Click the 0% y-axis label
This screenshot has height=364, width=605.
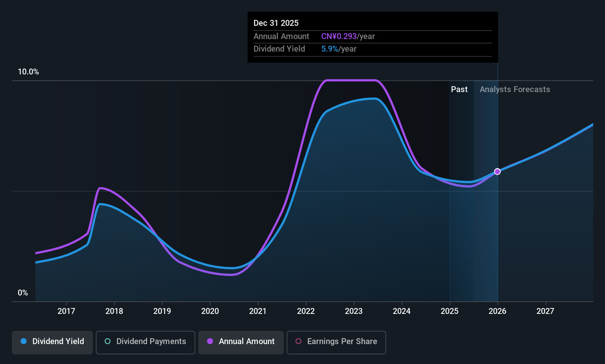point(23,293)
